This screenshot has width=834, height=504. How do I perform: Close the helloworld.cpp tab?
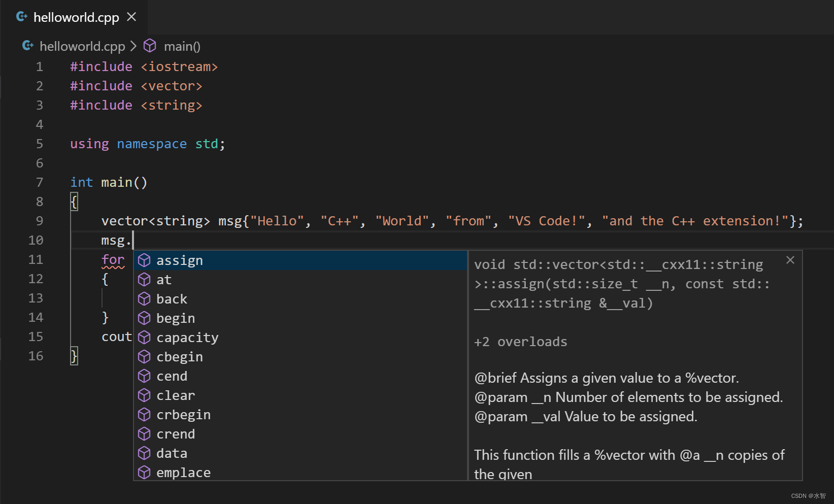coord(131,17)
